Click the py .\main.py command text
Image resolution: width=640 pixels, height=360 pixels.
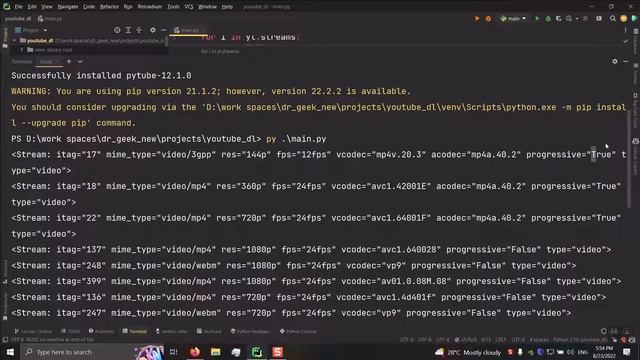[296, 139]
